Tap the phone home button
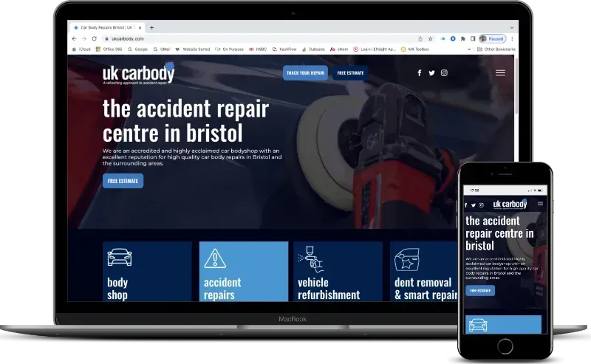This screenshot has height=364, width=591. pos(505,346)
